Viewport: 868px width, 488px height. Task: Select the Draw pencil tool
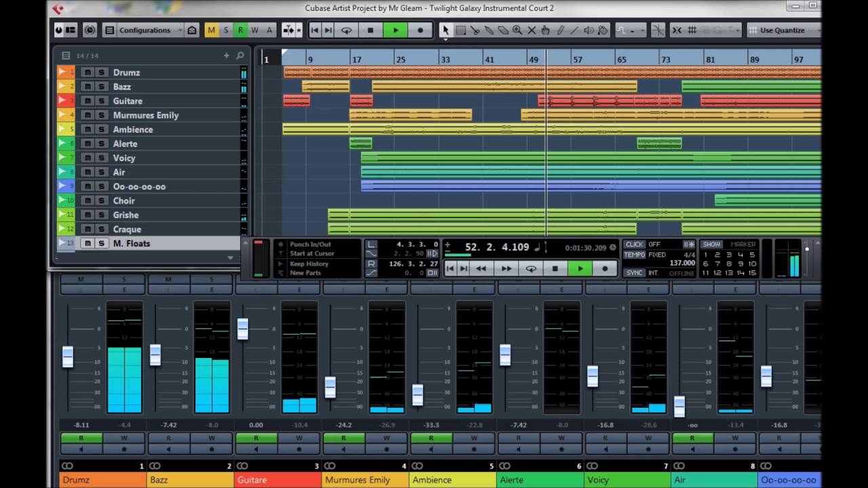pyautogui.click(x=560, y=30)
